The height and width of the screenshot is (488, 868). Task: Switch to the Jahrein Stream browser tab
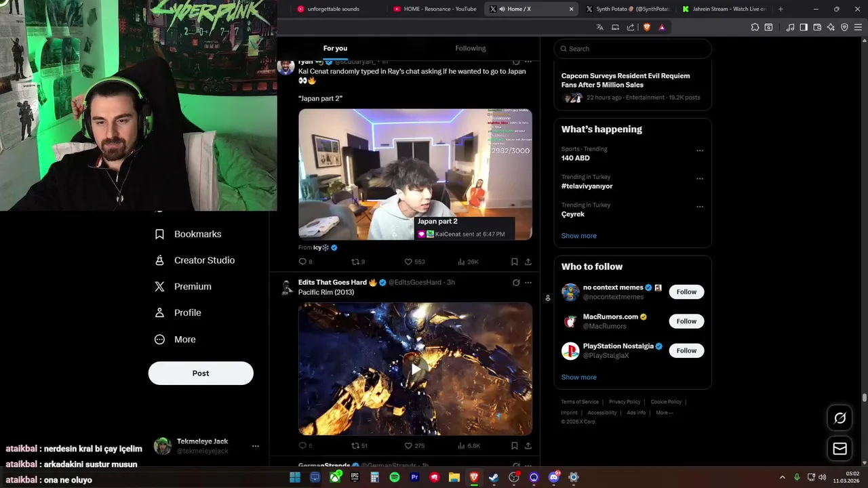[724, 9]
